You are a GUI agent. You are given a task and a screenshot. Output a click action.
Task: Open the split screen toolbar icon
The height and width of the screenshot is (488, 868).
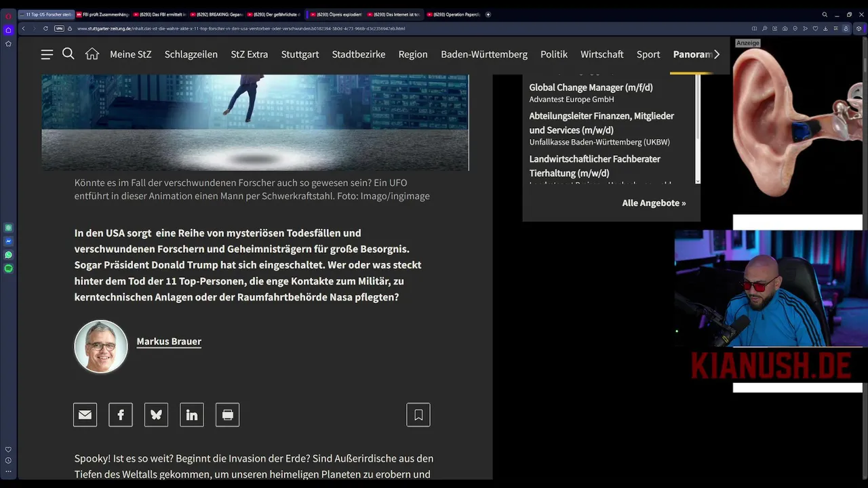click(x=754, y=28)
